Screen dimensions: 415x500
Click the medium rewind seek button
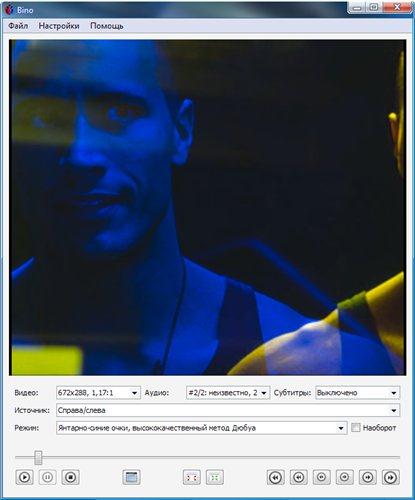coord(299,477)
